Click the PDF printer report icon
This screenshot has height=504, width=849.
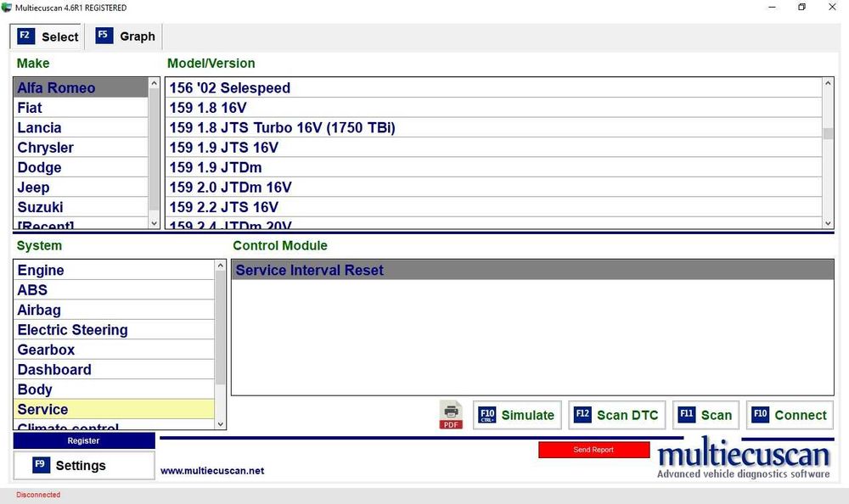point(451,415)
